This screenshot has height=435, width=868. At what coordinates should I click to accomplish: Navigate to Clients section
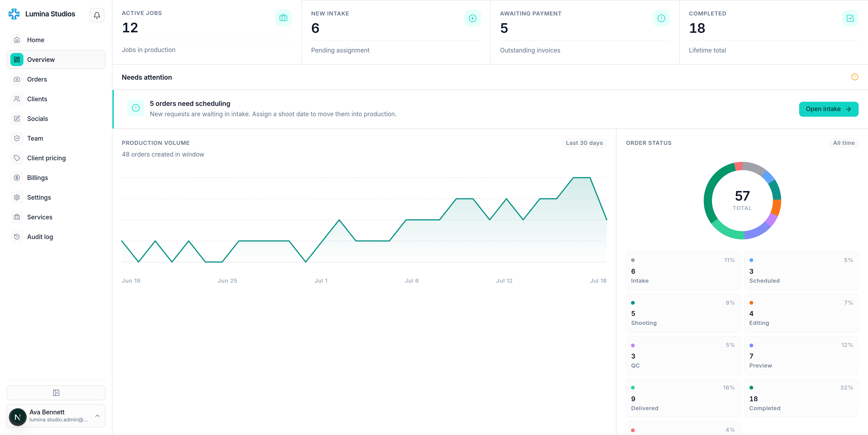point(56,99)
